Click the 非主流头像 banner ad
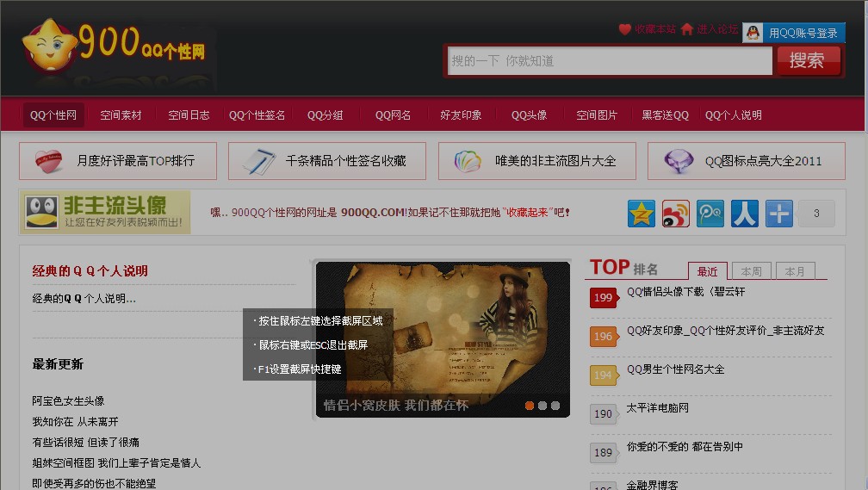This screenshot has width=868, height=490. (105, 212)
